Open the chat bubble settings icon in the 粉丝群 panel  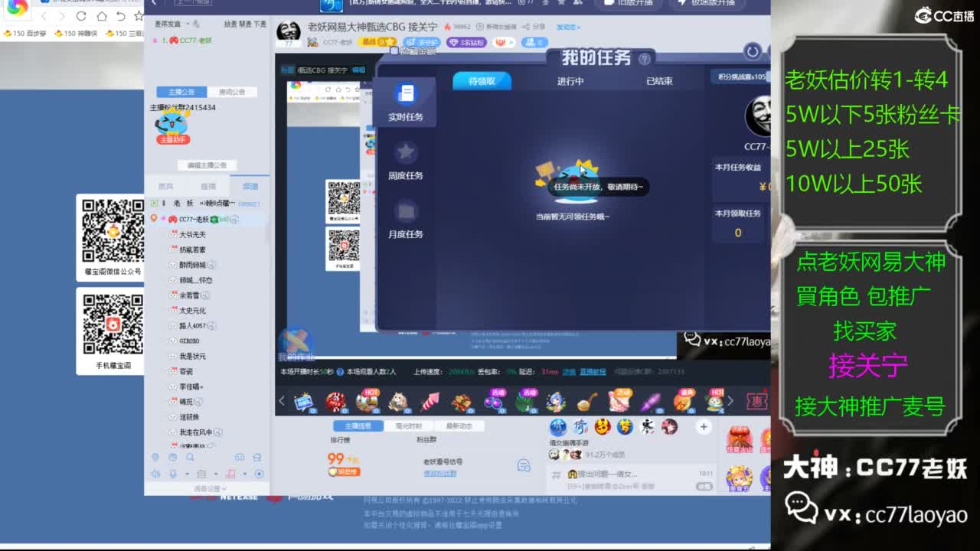click(524, 465)
